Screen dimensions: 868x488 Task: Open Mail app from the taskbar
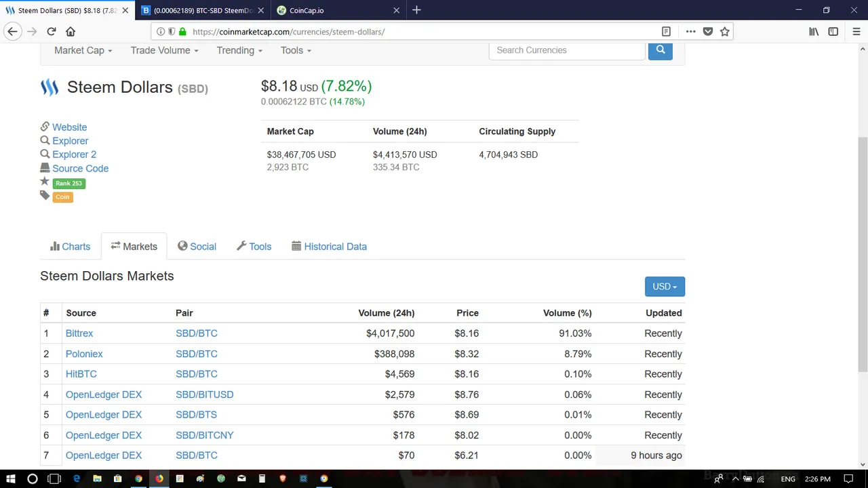pos(241,479)
